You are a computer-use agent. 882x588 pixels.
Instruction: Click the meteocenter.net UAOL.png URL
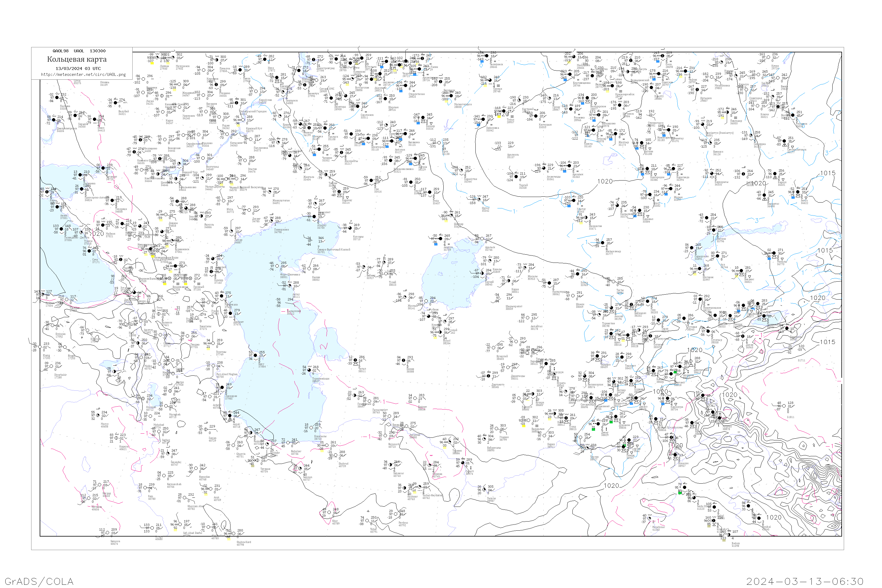coord(83,75)
